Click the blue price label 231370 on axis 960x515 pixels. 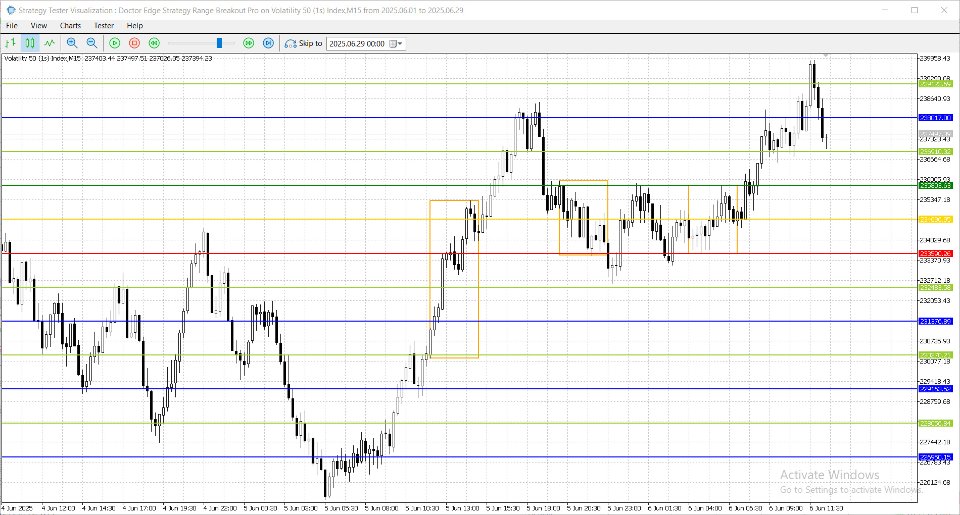(936, 321)
